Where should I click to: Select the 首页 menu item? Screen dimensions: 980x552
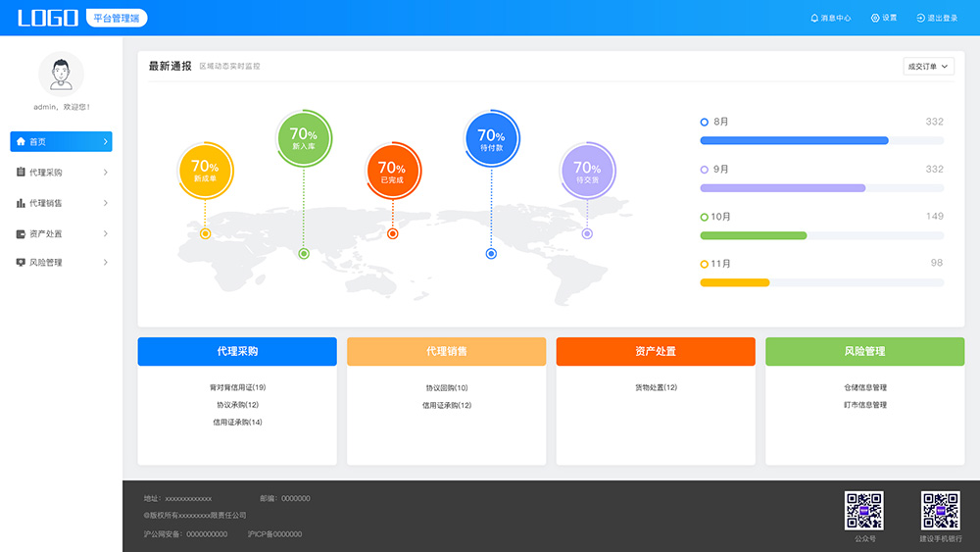61,142
